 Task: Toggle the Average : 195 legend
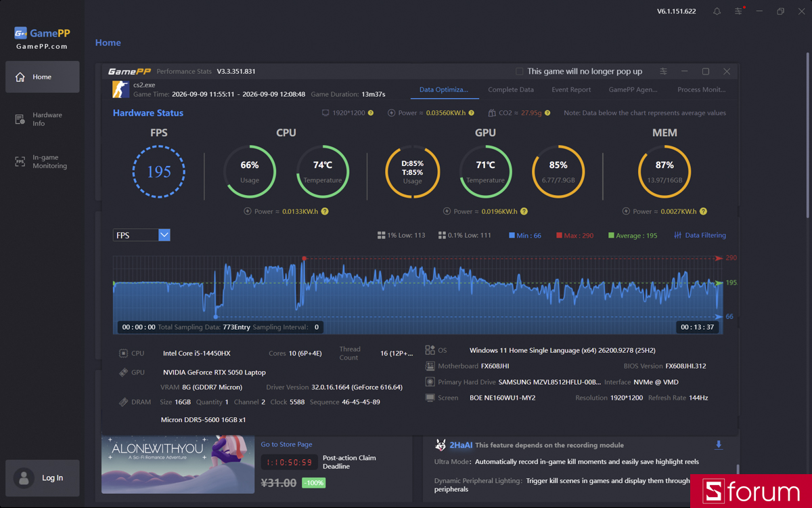[633, 236]
